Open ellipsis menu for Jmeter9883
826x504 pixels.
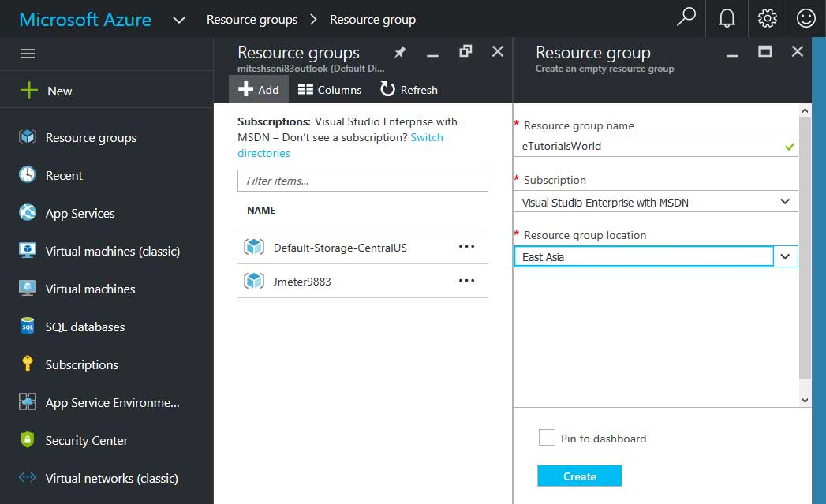tap(466, 281)
